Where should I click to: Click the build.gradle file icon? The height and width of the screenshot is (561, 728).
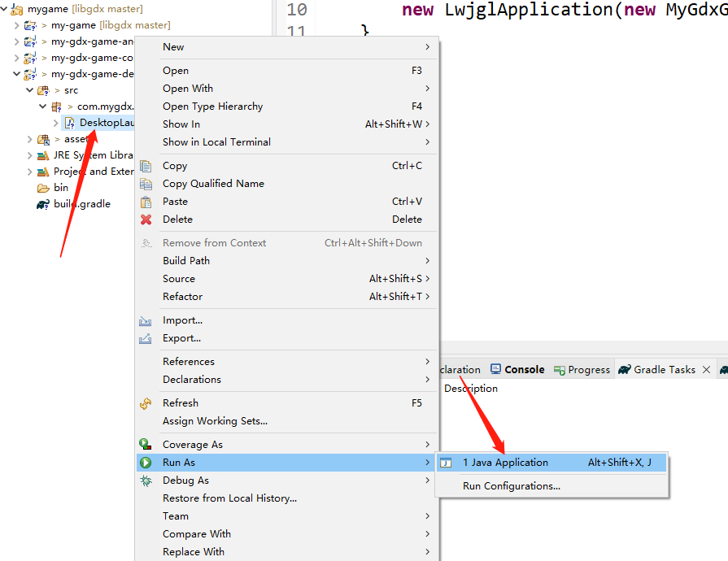pos(43,204)
